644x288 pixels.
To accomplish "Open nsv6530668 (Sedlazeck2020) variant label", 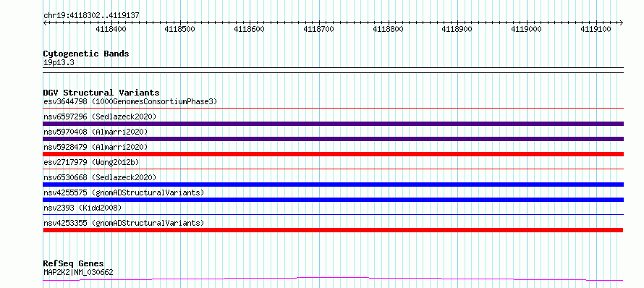I will point(100,177).
